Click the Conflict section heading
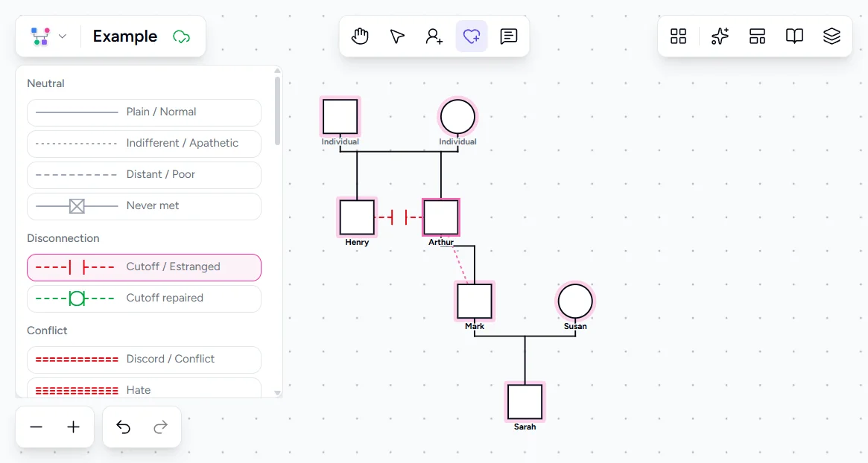 point(47,331)
